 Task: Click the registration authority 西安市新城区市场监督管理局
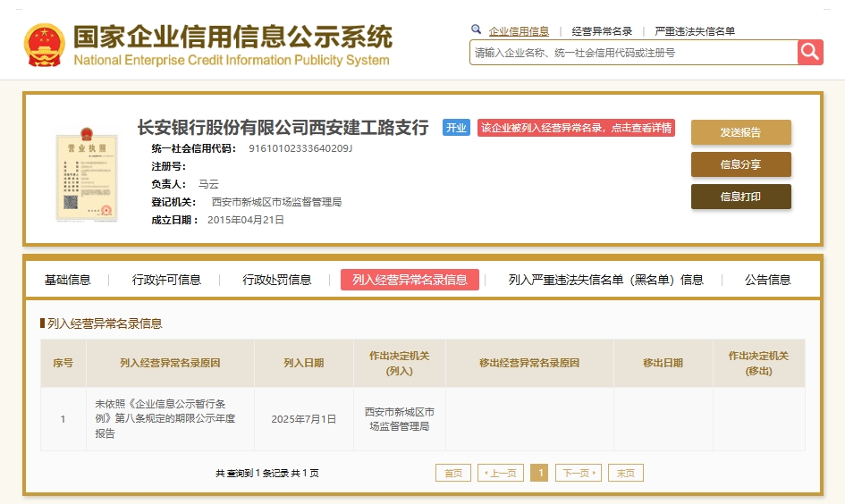[276, 202]
